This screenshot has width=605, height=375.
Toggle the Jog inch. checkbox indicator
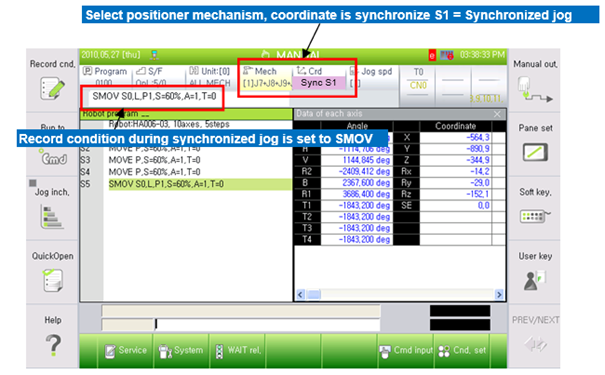coord(33,183)
